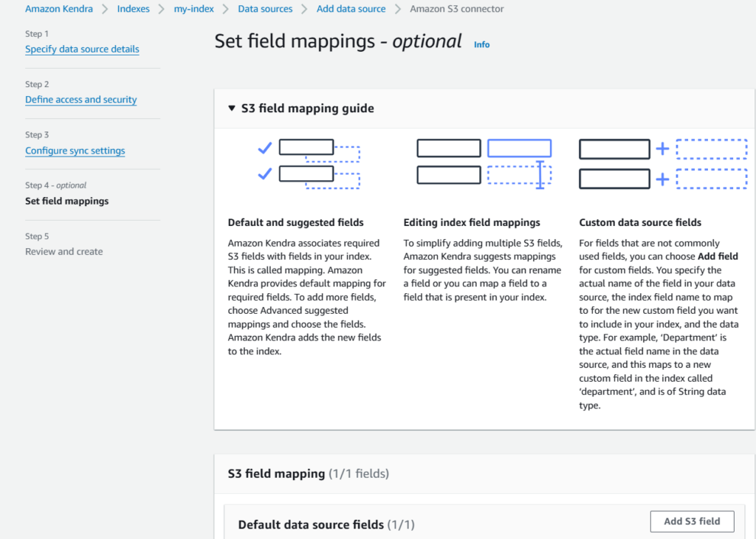Click the top checkmark icon in the guide
Screen dimensions: 756x539
[264, 148]
